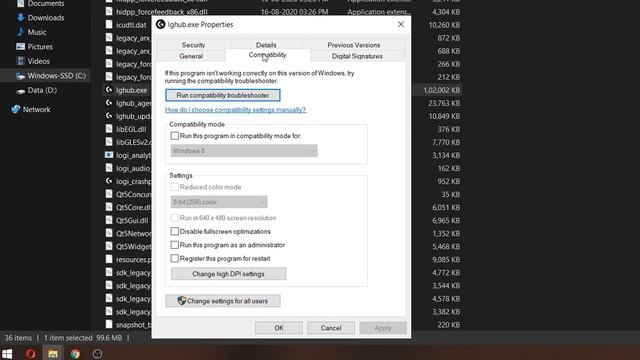Close the lghub.exe Properties dialog
The image size is (640, 360).
pos(401,24)
